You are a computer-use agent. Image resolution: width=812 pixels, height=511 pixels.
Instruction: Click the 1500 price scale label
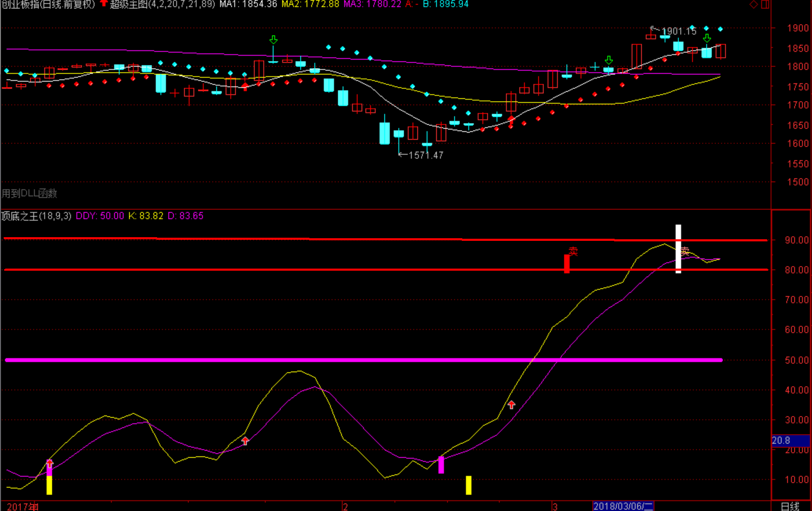tap(798, 182)
